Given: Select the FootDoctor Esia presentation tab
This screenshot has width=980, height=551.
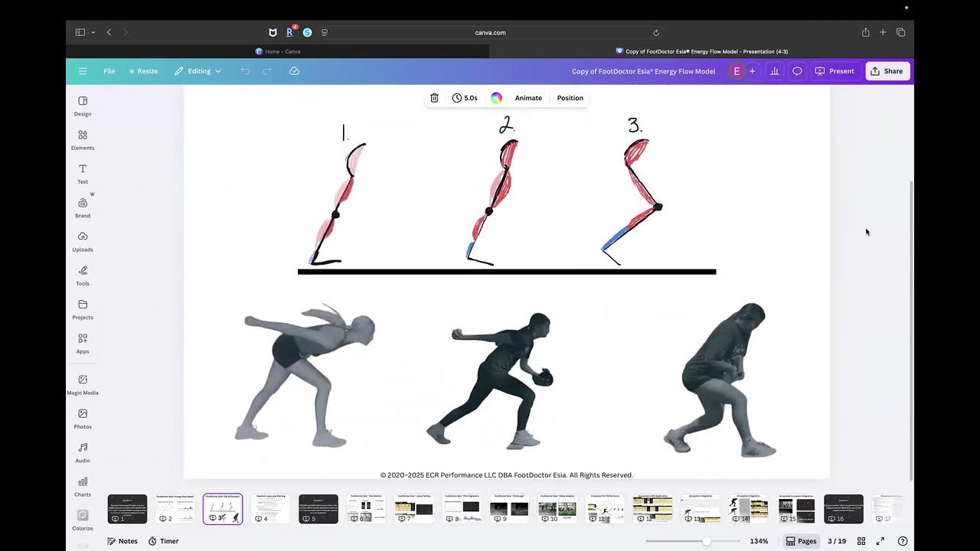Looking at the screenshot, I should click(x=702, y=51).
